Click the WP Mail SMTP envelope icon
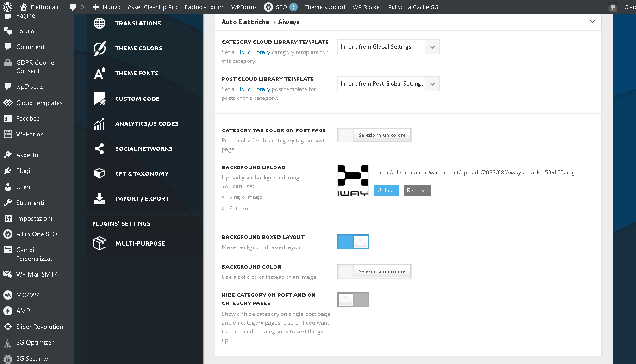The image size is (636, 364). coord(8,274)
